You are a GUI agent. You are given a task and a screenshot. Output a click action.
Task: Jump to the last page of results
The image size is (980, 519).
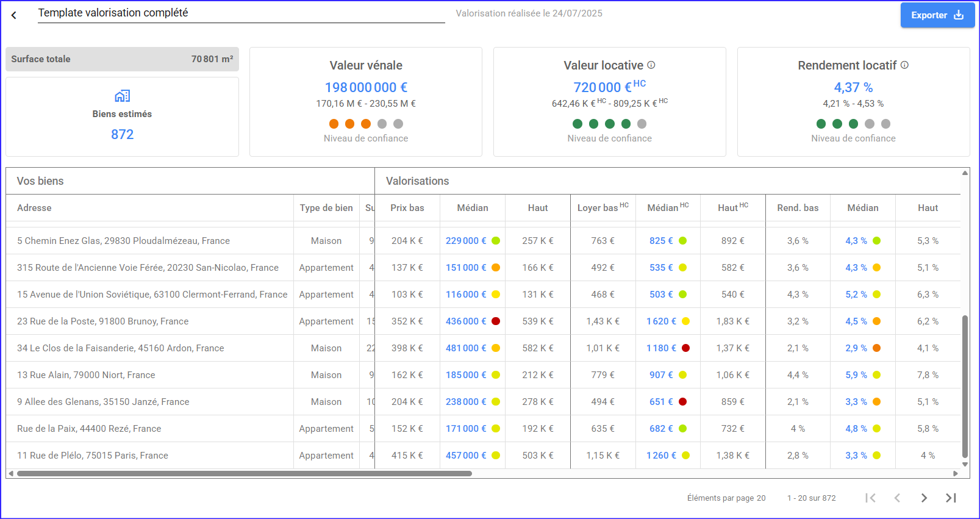point(951,498)
